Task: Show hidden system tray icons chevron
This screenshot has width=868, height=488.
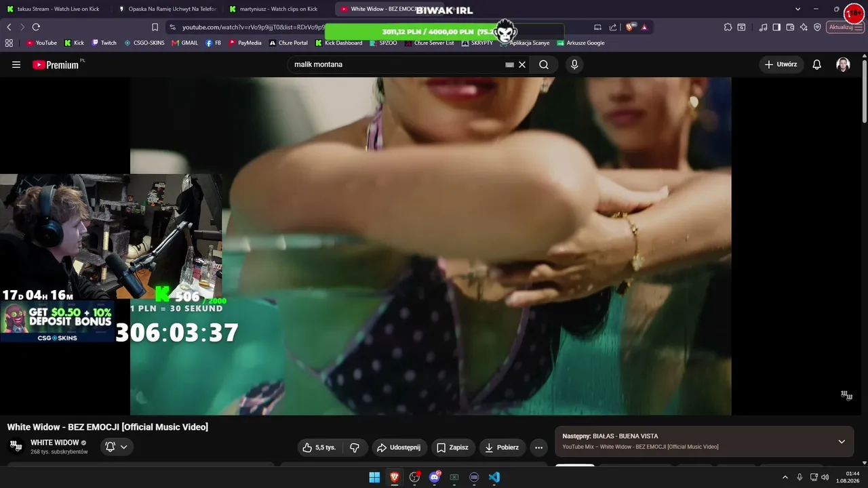Action: coord(785,477)
